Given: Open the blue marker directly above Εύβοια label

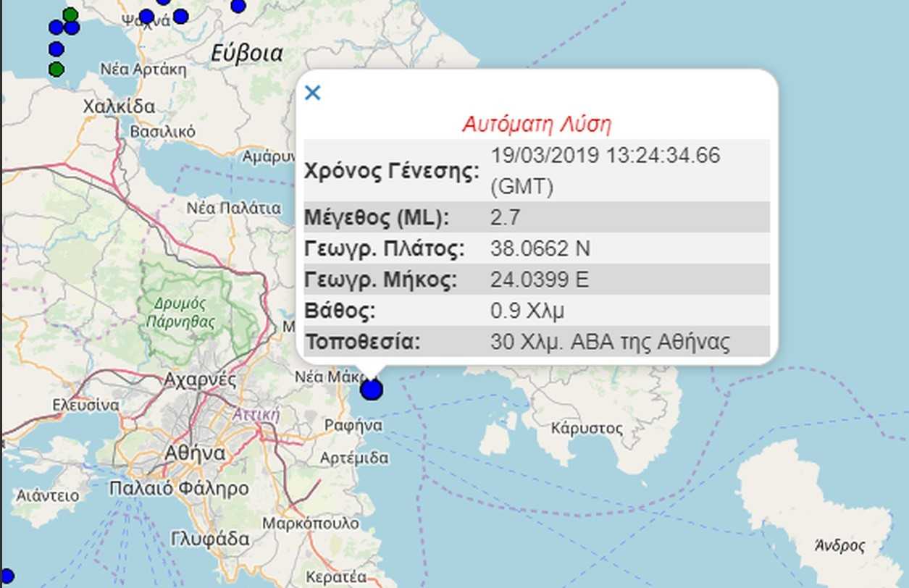Looking at the screenshot, I should pyautogui.click(x=238, y=7).
